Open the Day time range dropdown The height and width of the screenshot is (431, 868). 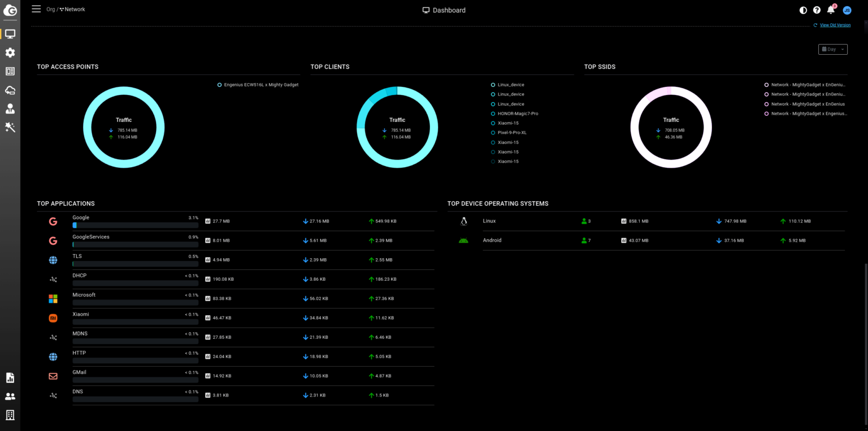tap(832, 49)
